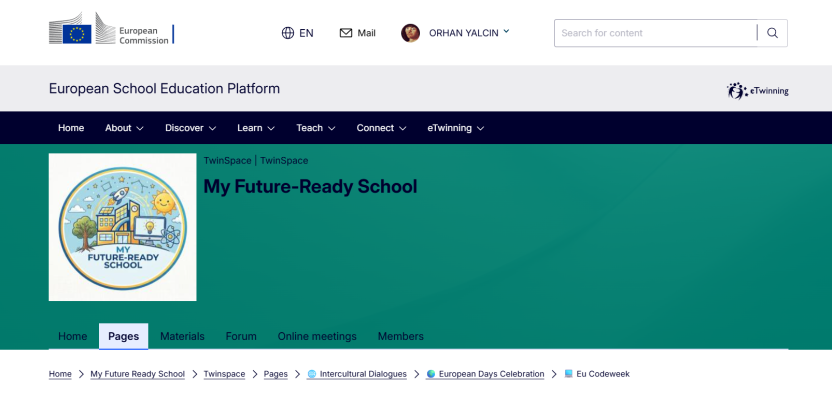The height and width of the screenshot is (400, 832).
Task: Open My Future-Ready School logo image
Action: click(123, 227)
